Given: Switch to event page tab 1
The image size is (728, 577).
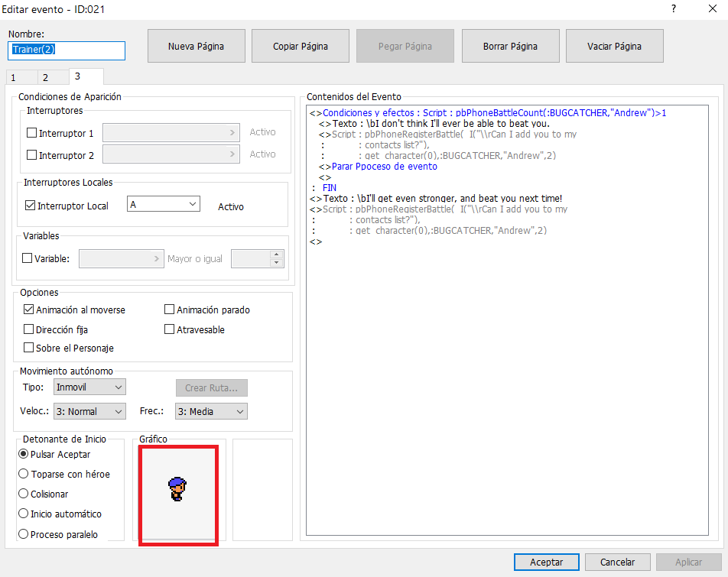Looking at the screenshot, I should pyautogui.click(x=13, y=77).
